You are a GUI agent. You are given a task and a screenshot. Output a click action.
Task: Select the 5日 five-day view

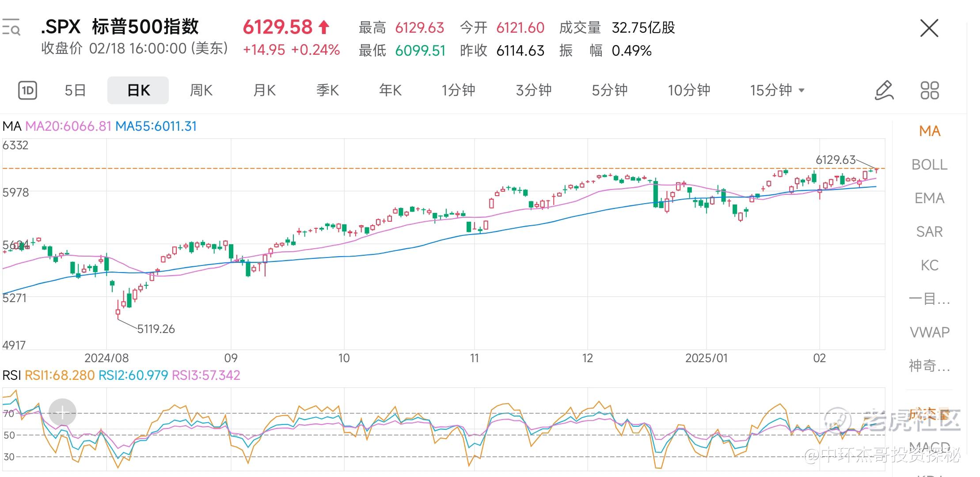pyautogui.click(x=75, y=91)
